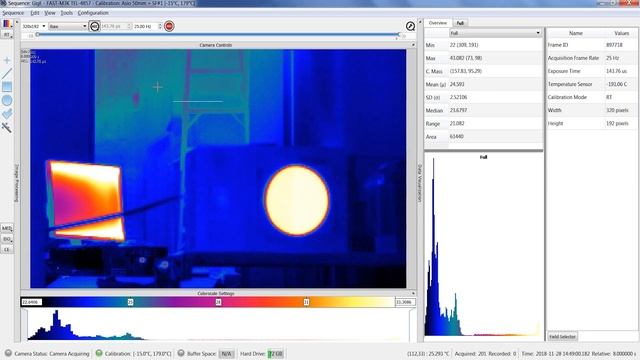The image size is (640, 360).
Task: Click the RT calibration unit button
Action: pos(7,35)
